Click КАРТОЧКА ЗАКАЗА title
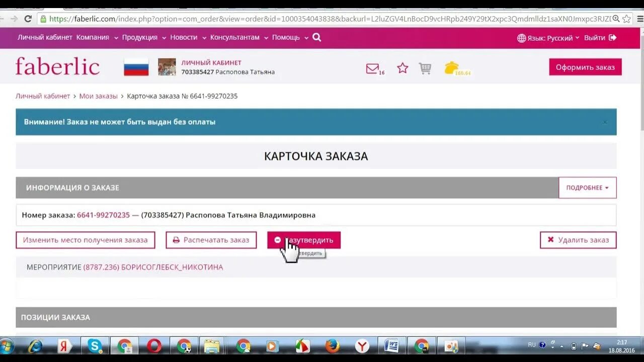Image resolution: width=644 pixels, height=362 pixels. point(316,156)
